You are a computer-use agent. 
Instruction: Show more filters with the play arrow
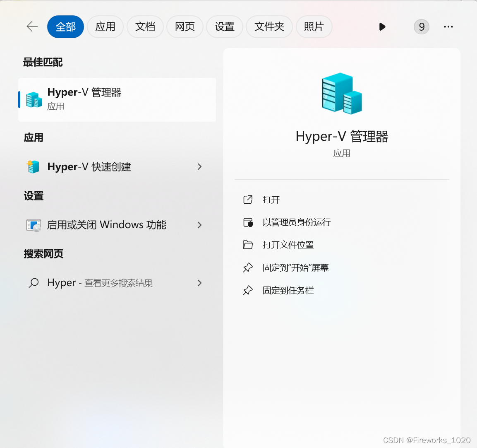point(382,27)
